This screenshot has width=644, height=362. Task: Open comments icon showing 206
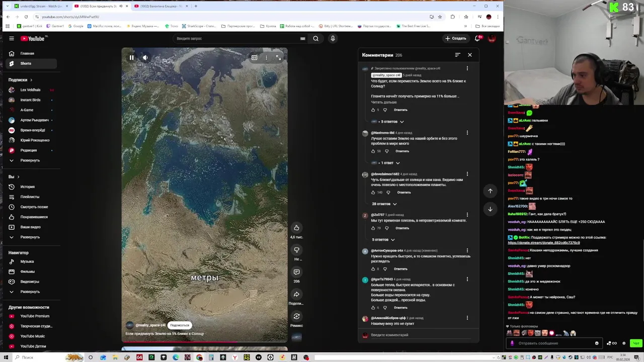[x=296, y=272]
